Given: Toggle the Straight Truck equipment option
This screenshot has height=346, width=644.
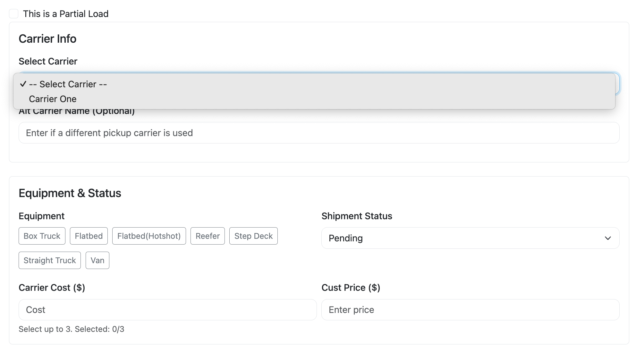Looking at the screenshot, I should (x=49, y=260).
